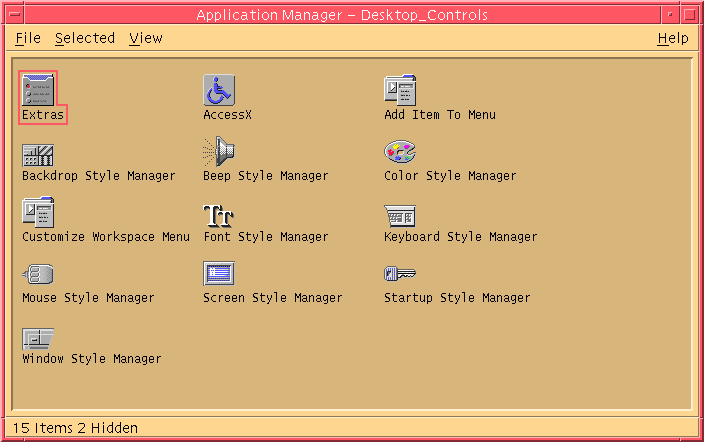Select the Customize Workspace Menu icon
Screen dimensions: 704x442
pyautogui.click(x=38, y=213)
